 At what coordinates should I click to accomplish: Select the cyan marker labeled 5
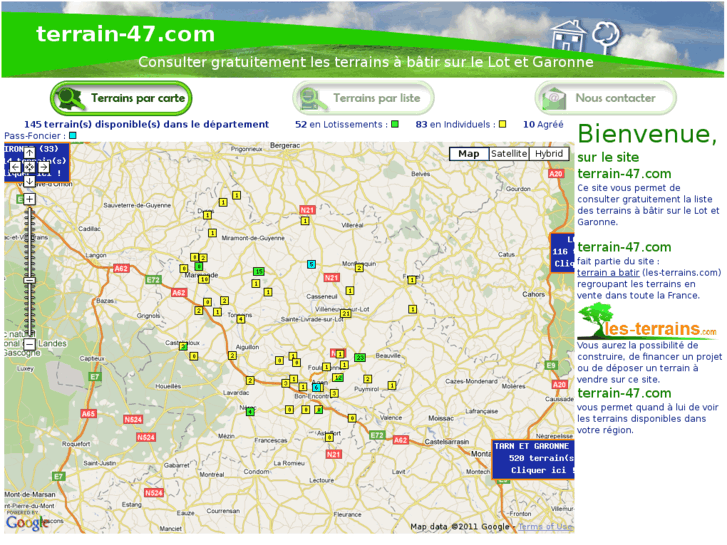pyautogui.click(x=312, y=264)
